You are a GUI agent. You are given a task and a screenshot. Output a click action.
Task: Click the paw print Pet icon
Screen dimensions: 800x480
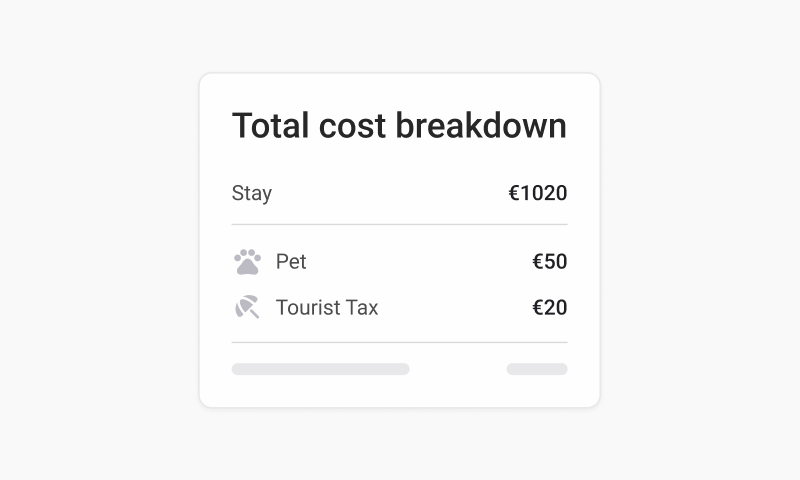click(x=247, y=262)
